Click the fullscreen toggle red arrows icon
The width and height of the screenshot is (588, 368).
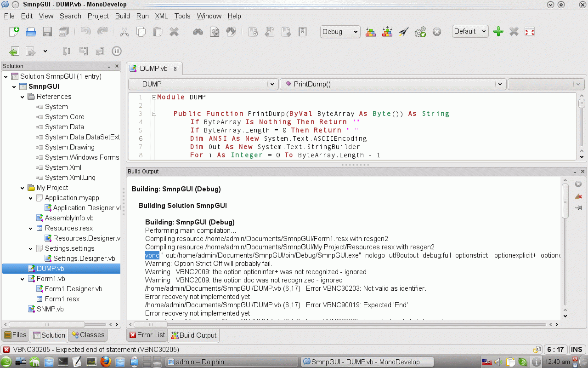click(x=530, y=31)
